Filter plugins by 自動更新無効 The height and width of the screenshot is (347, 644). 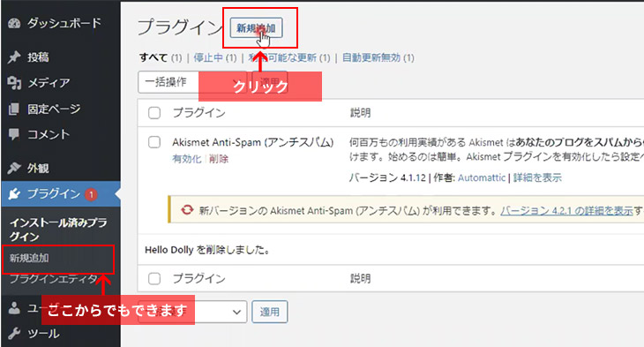[371, 57]
